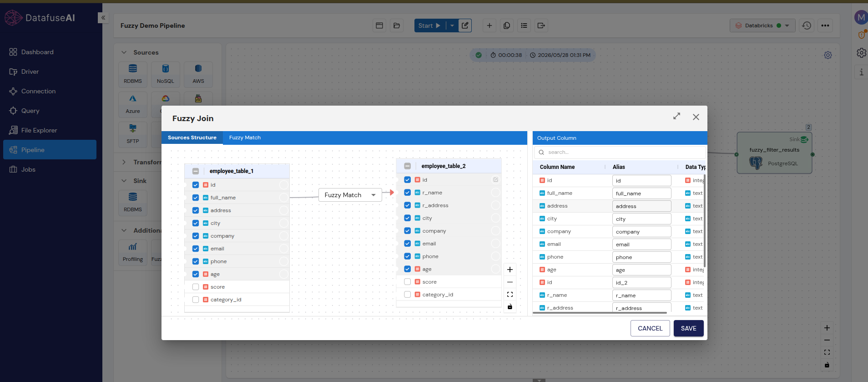This screenshot has width=868, height=382.
Task: Select the AWS source icon
Action: point(198,74)
